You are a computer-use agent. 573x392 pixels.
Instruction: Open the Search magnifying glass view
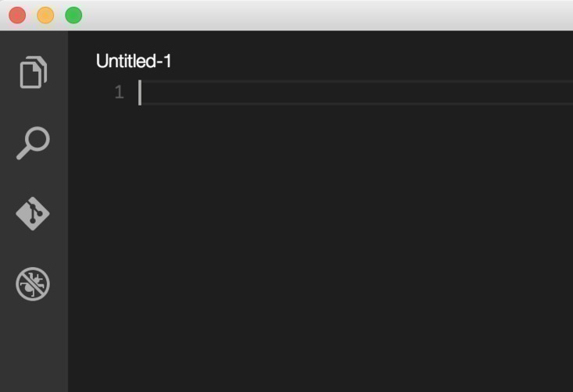[34, 143]
